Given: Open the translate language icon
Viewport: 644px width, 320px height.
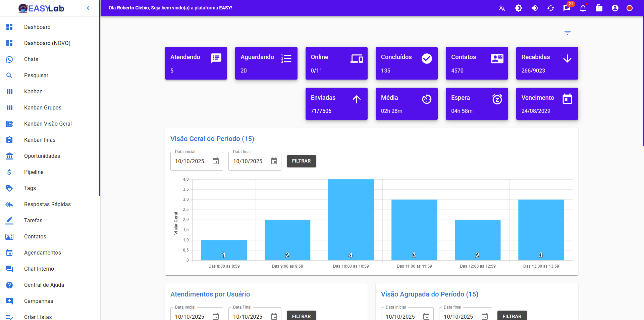Looking at the screenshot, I should (502, 8).
